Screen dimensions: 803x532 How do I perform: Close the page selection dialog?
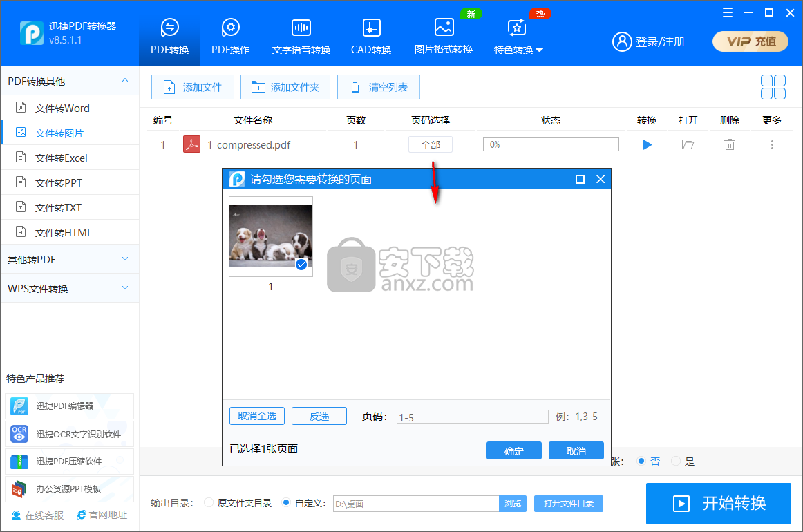point(601,179)
